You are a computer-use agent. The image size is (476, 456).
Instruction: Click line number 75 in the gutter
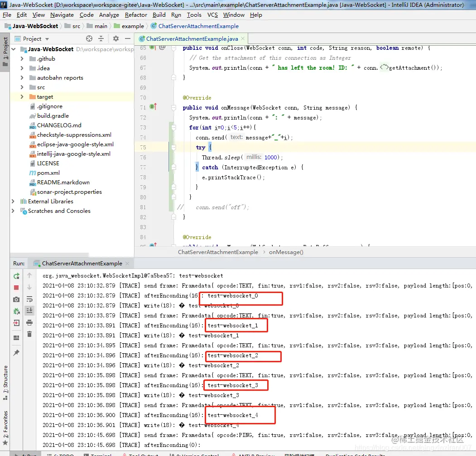point(143,148)
